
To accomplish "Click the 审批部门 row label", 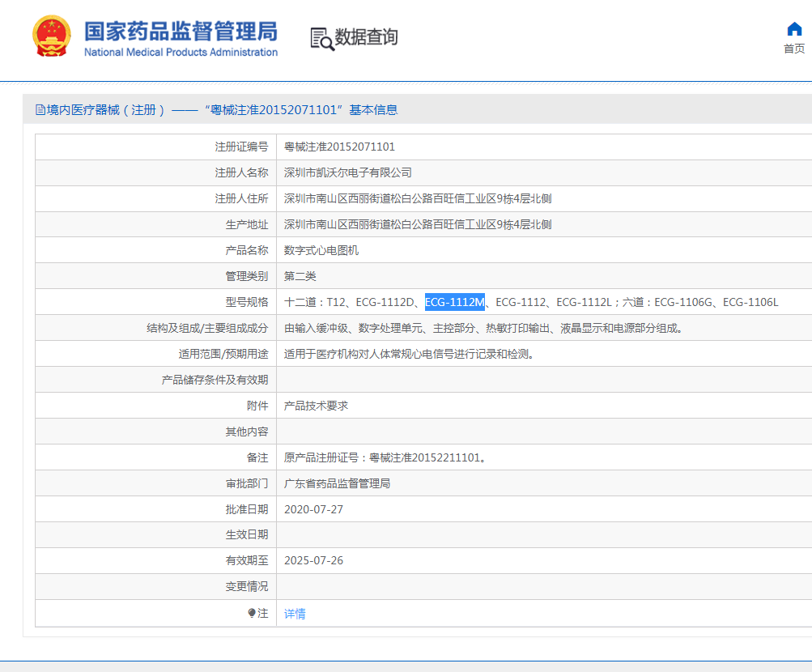I will (x=247, y=483).
